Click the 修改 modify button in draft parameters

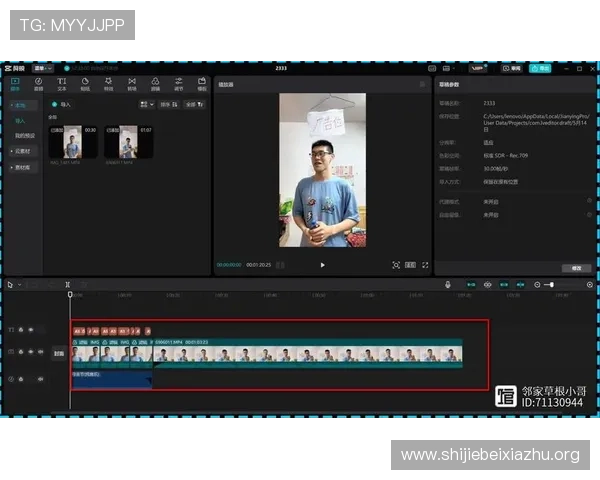(x=575, y=268)
